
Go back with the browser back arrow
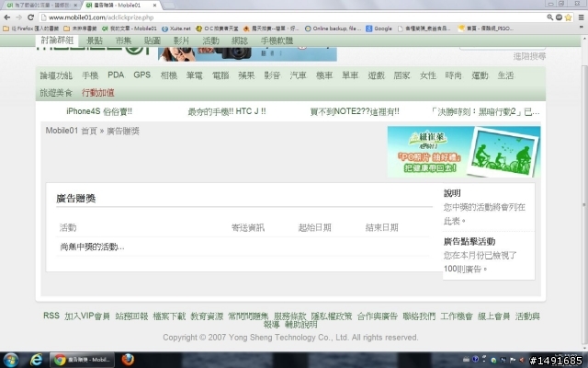[x=6, y=17]
